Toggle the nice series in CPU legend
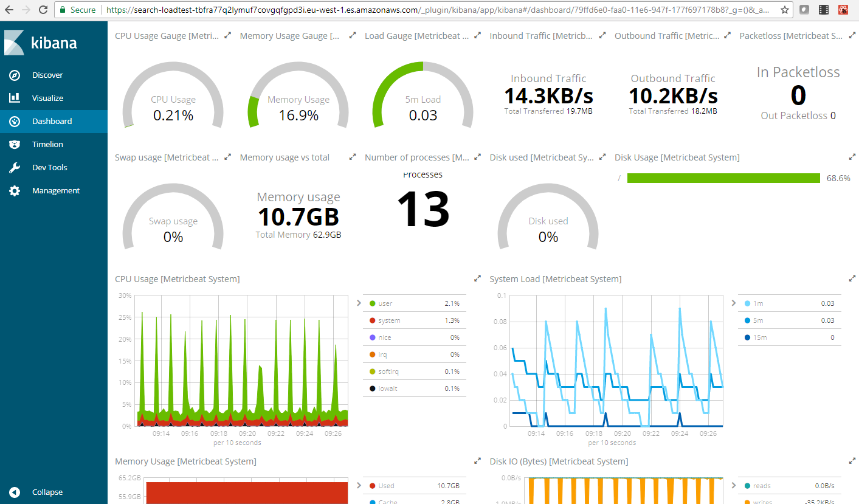This screenshot has width=859, height=504. 415,337
